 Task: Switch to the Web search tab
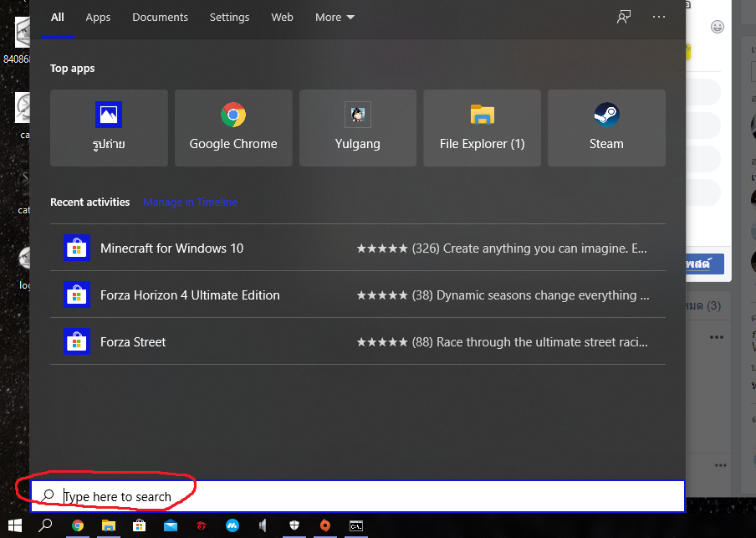point(282,18)
